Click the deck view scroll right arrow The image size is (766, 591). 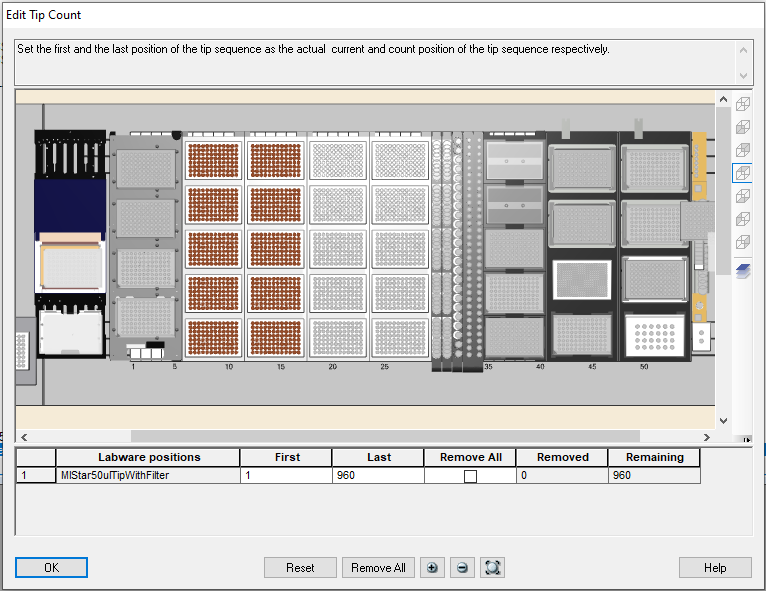pyautogui.click(x=706, y=437)
